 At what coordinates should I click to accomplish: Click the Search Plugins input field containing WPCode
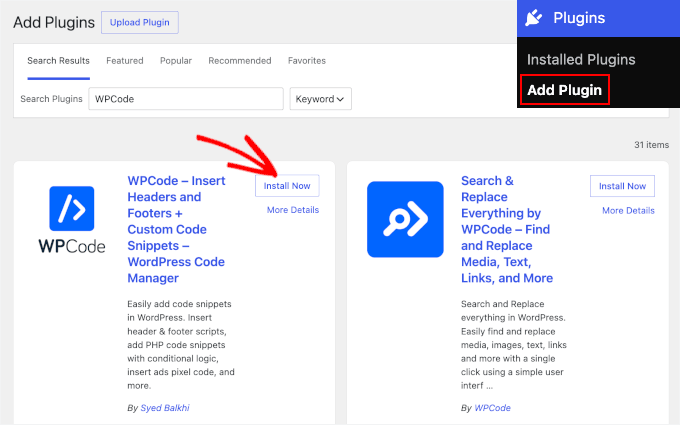186,99
